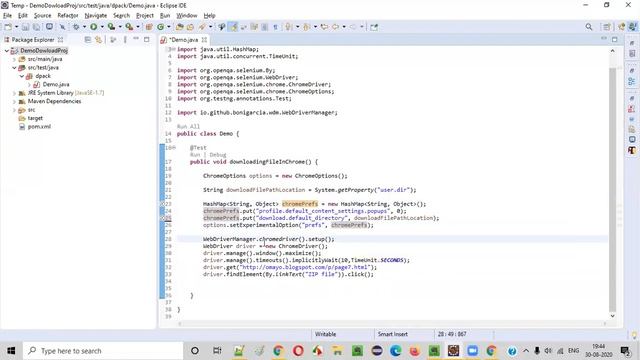This screenshot has height=360, width=640.
Task: Select Demo.java in Package Explorer
Action: (x=56, y=84)
